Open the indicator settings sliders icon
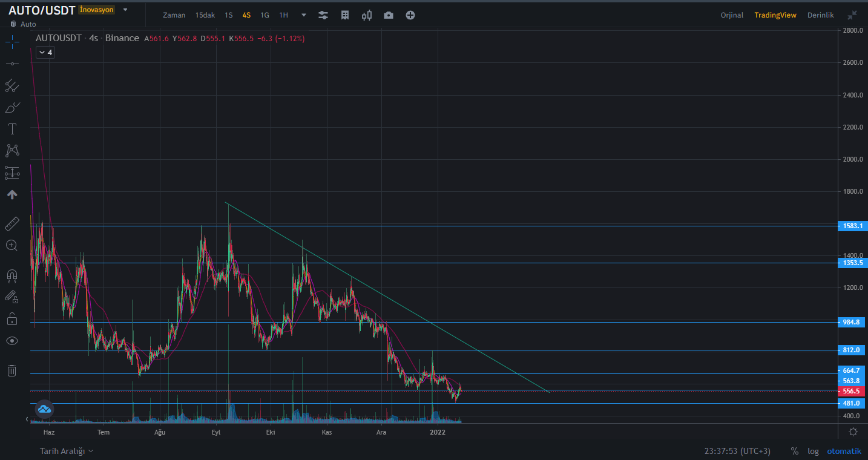Viewport: 868px width, 460px height. (x=323, y=15)
